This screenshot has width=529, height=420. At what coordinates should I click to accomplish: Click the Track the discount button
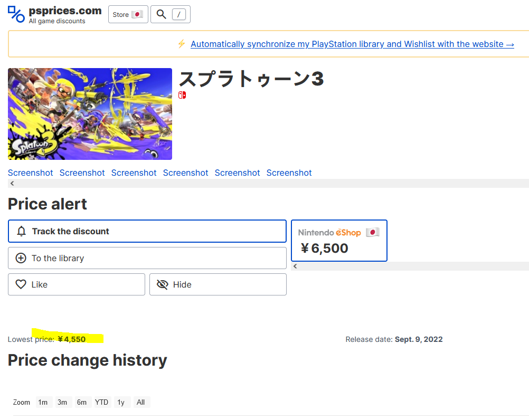pos(147,231)
